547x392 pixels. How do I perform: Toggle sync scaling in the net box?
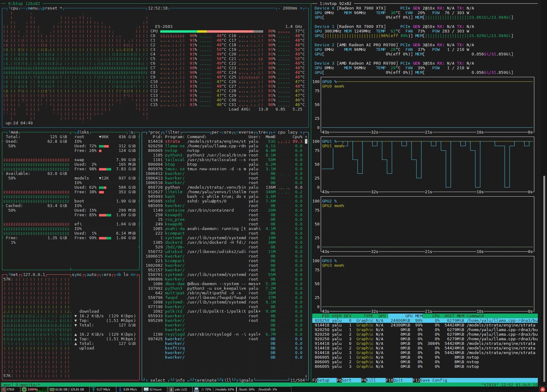77,275
